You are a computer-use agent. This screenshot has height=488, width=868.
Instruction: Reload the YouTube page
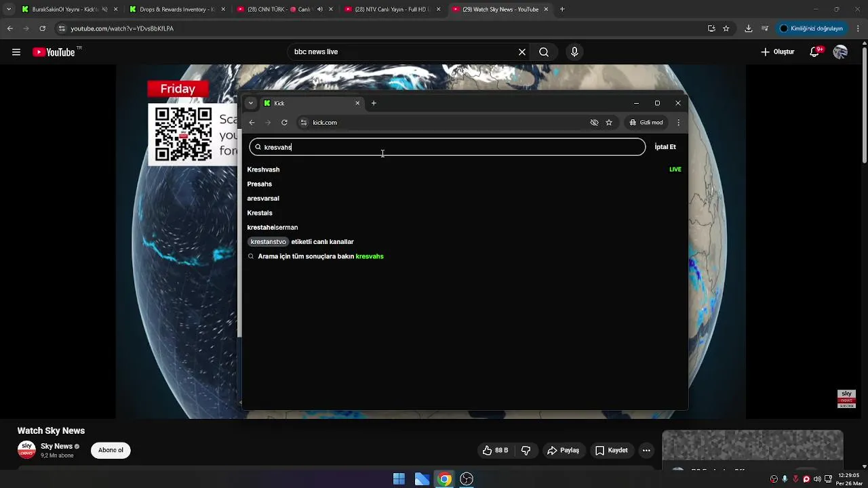point(43,28)
